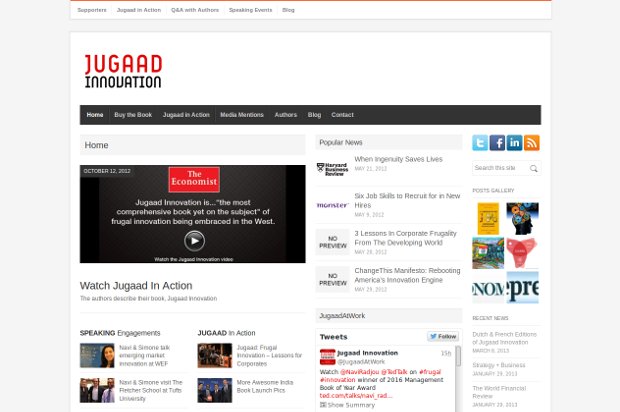
Task: Expand tweet with Show Summary
Action: pyautogui.click(x=350, y=405)
